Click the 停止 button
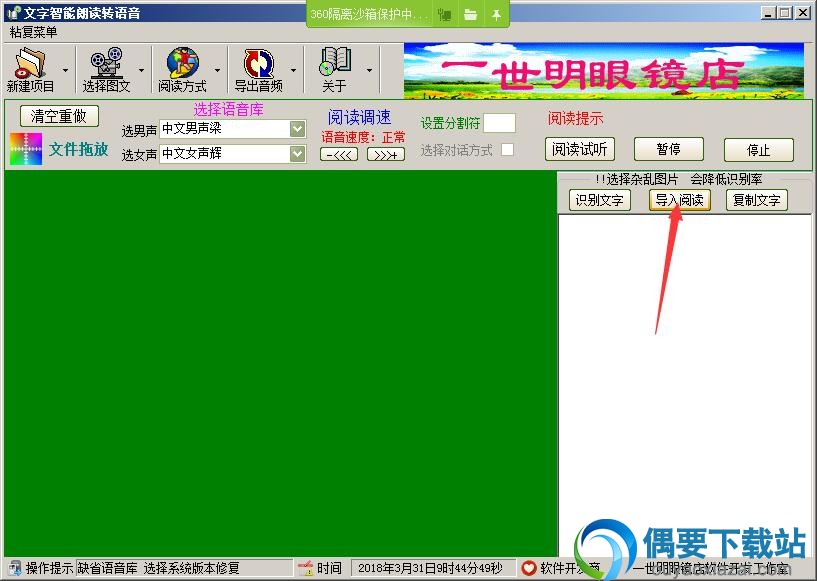Viewport: 817px width, 581px height. click(x=759, y=150)
